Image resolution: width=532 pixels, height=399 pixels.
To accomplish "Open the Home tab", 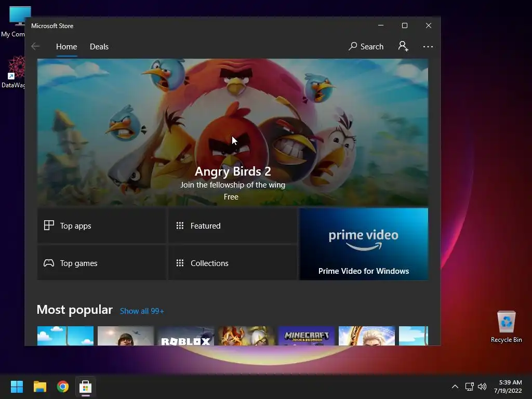I will [66, 46].
